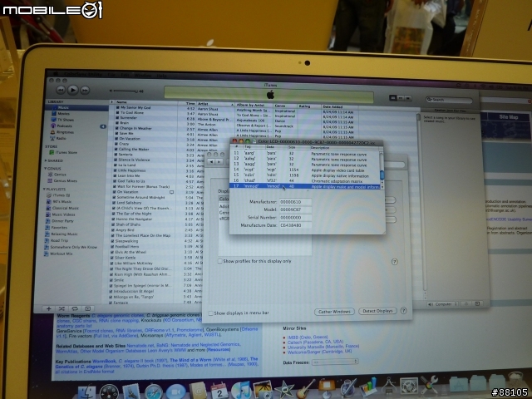This screenshot has height=399, width=532.
Task: Uncheck the 'To God Alone' song checkbox
Action: pyautogui.click(x=117, y=113)
